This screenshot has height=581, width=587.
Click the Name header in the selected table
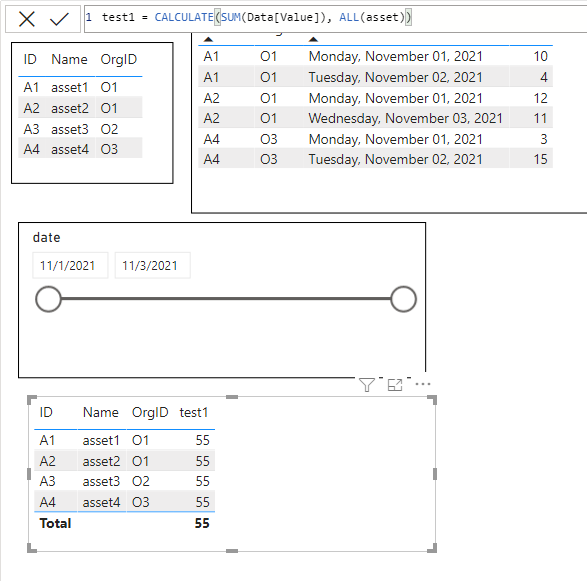pos(101,413)
